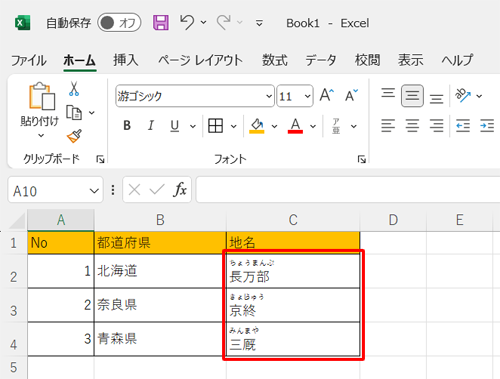Open the fill color dropdown arrow
Screen dimensions: 500x379
(x=274, y=126)
